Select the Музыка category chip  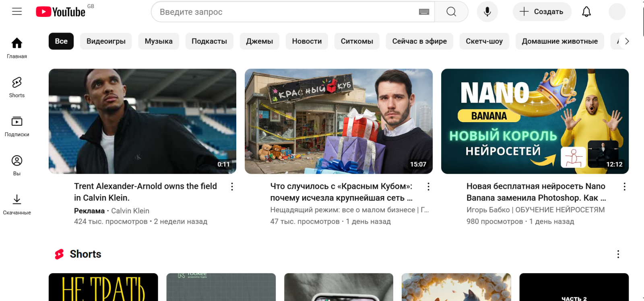coord(159,41)
